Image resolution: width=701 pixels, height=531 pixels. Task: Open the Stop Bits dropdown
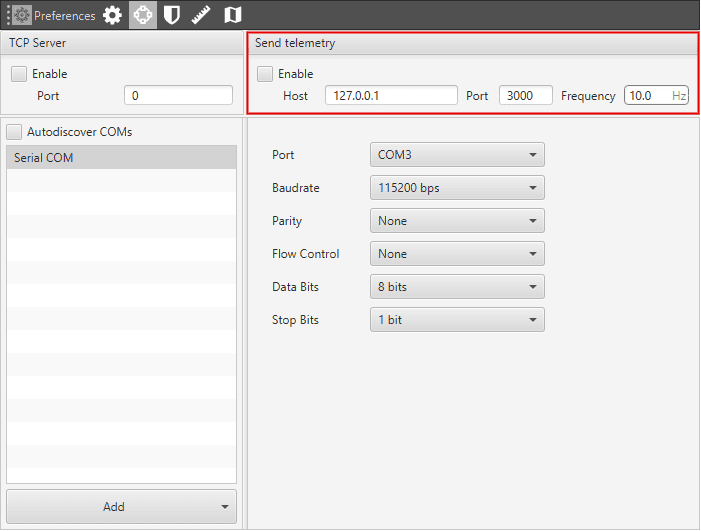pyautogui.click(x=457, y=320)
